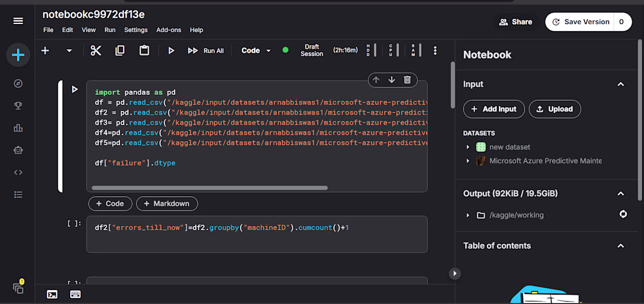This screenshot has height=304, width=644.
Task: Click the session time (2h:16m) text
Action: click(x=345, y=50)
